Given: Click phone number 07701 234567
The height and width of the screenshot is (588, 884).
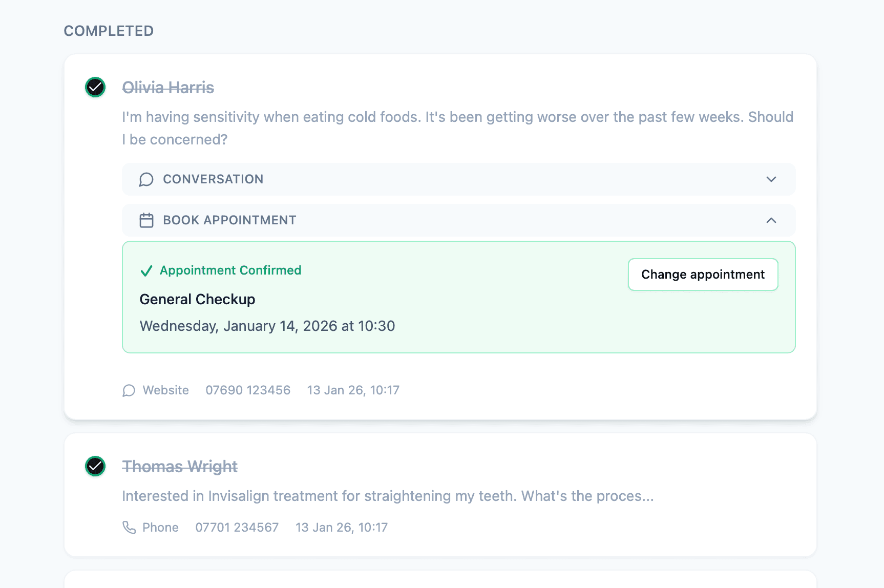Looking at the screenshot, I should tap(237, 528).
